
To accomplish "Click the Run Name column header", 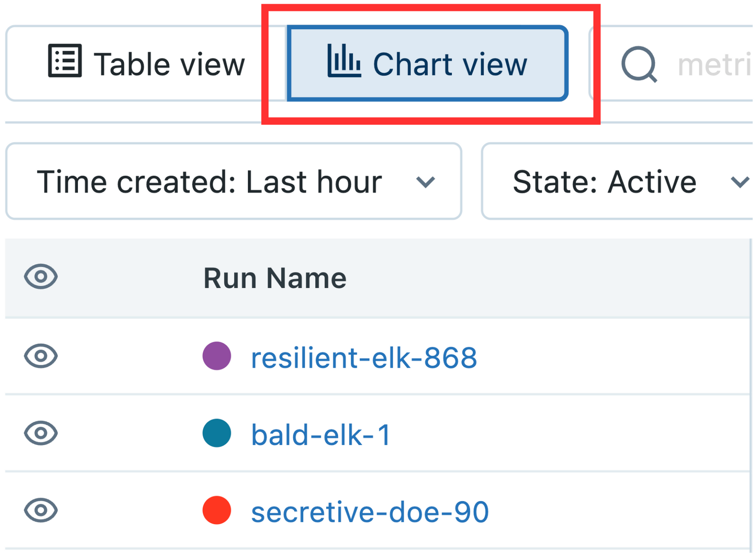I will click(x=274, y=276).
